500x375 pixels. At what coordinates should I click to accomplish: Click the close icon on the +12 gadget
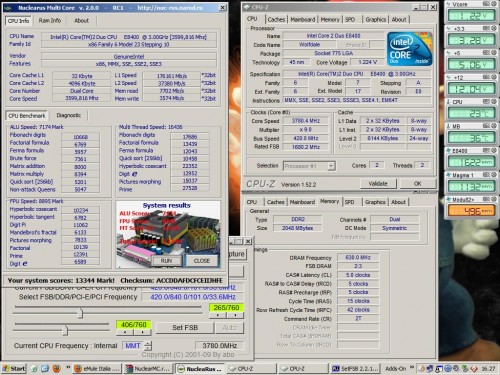494,77
